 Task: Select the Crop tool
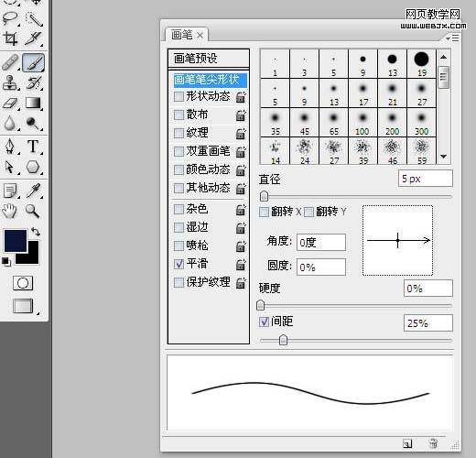[10, 38]
